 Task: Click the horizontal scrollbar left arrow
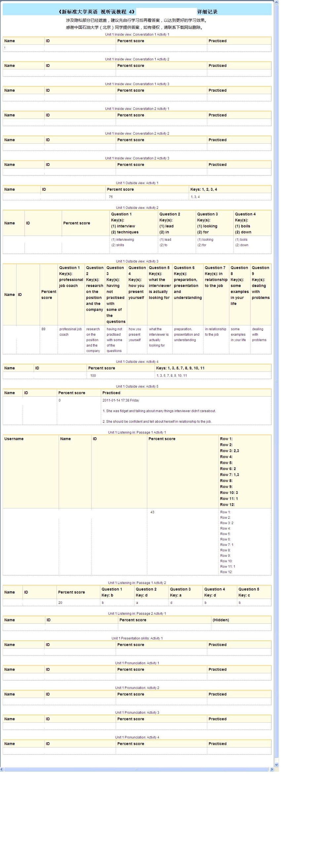click(x=2, y=769)
